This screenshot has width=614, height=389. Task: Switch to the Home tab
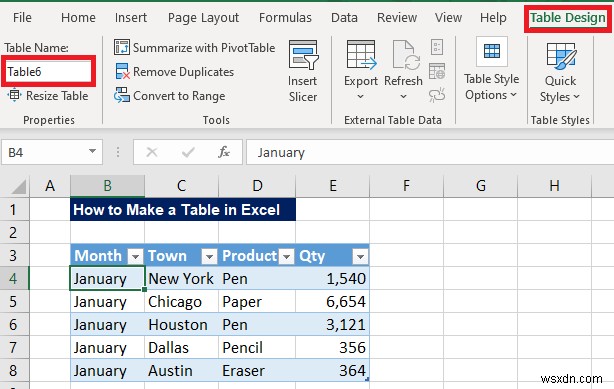[x=78, y=18]
